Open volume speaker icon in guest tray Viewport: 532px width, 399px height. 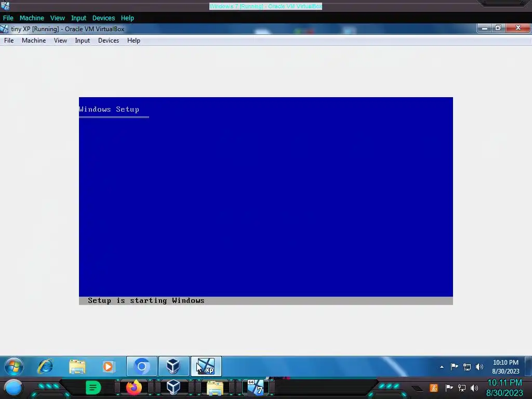click(x=480, y=367)
